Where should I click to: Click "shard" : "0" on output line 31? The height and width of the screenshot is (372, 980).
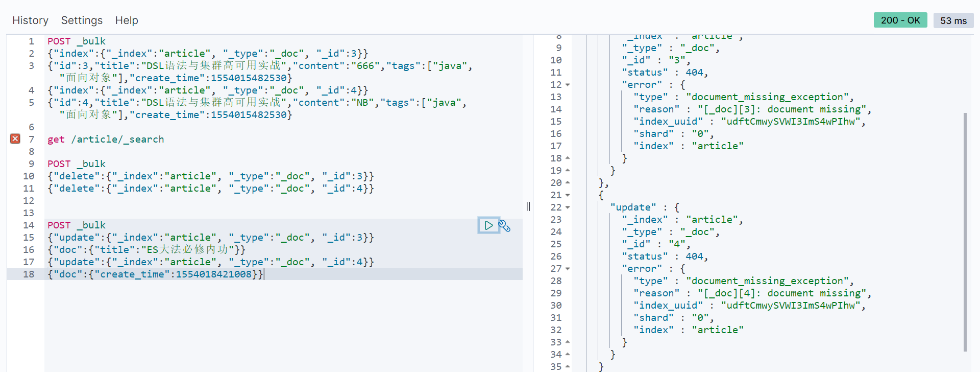674,318
